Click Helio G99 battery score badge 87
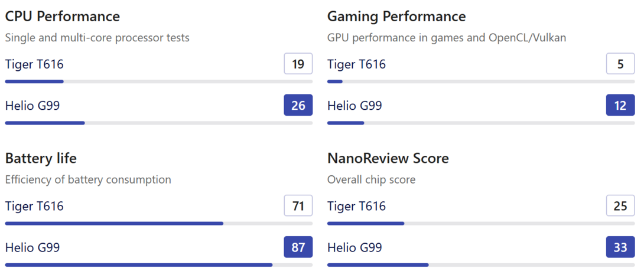 298,247
